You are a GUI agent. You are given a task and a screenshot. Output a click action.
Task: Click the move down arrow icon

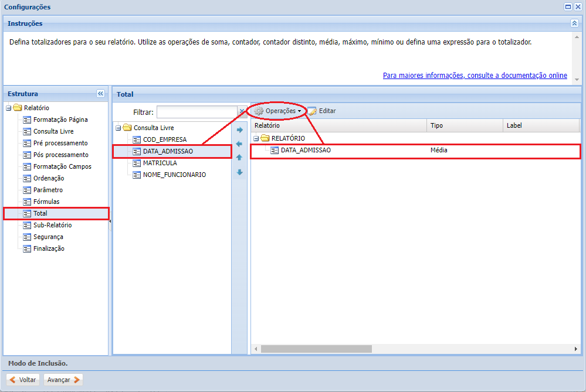click(x=239, y=172)
